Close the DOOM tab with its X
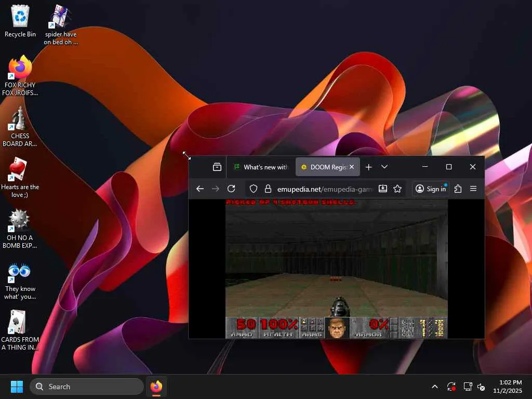532x399 pixels. click(352, 167)
